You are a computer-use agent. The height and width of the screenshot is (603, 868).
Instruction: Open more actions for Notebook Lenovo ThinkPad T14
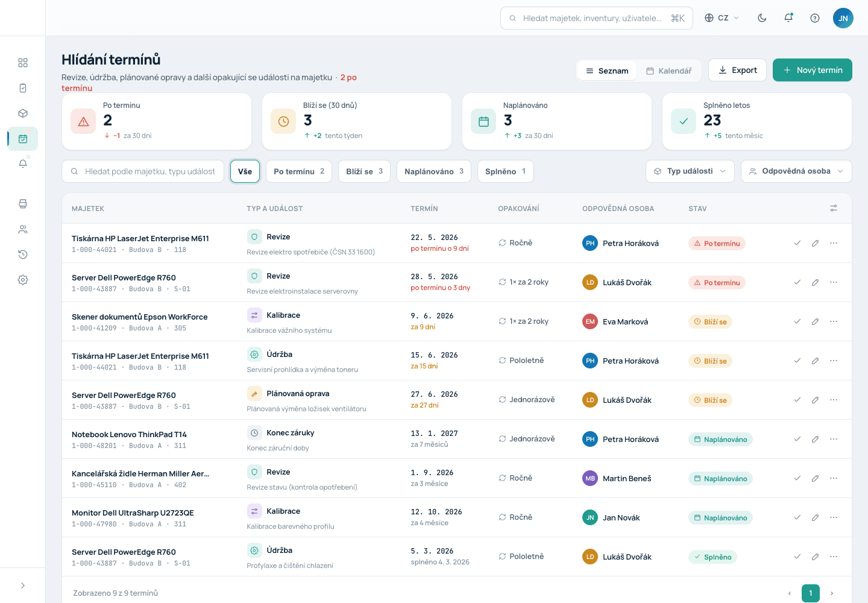pyautogui.click(x=834, y=439)
